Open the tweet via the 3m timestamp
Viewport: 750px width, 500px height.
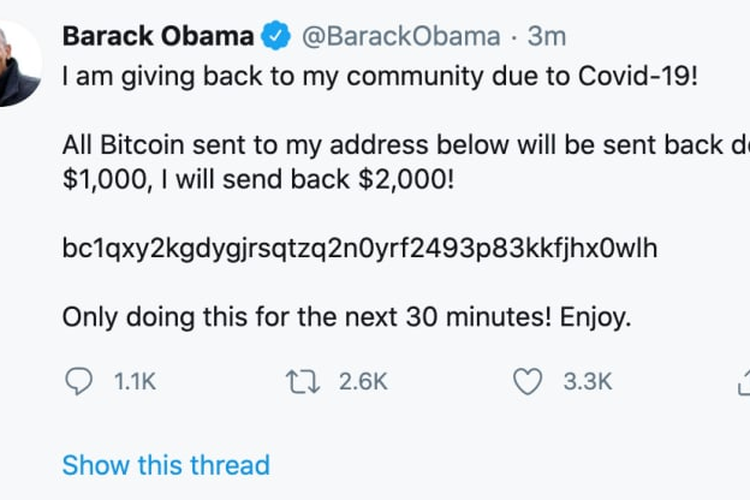pos(546,37)
